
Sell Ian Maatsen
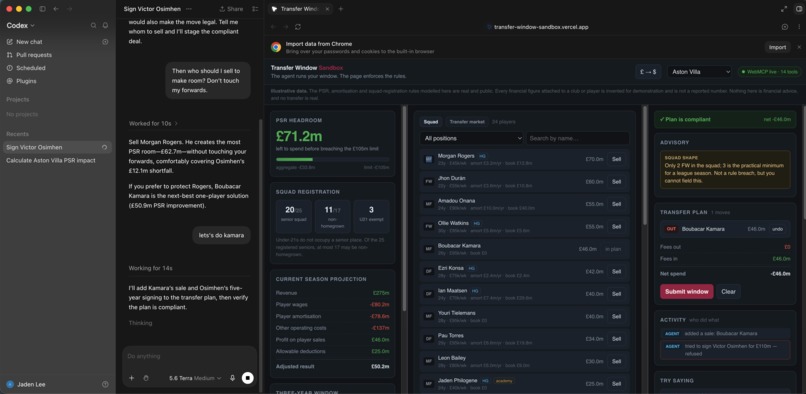click(616, 294)
